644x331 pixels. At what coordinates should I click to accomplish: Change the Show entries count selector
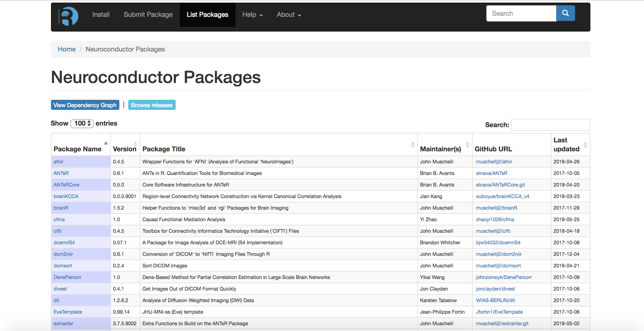click(82, 123)
